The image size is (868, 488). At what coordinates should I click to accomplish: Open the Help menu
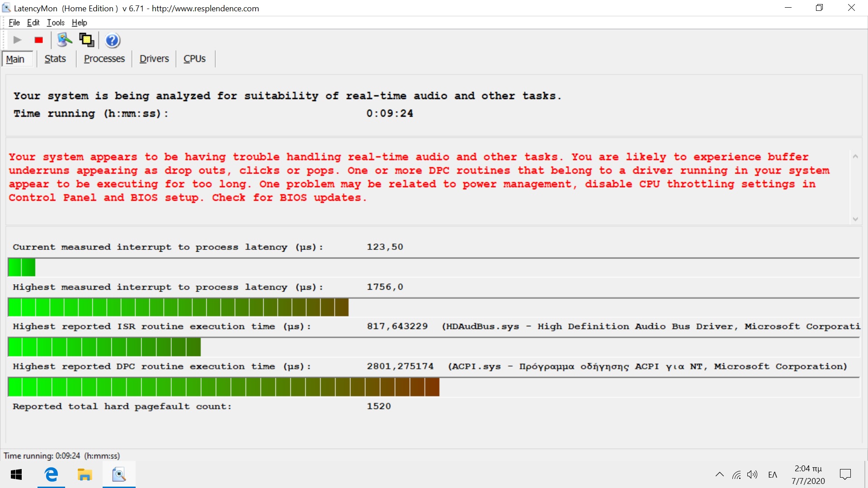(79, 23)
